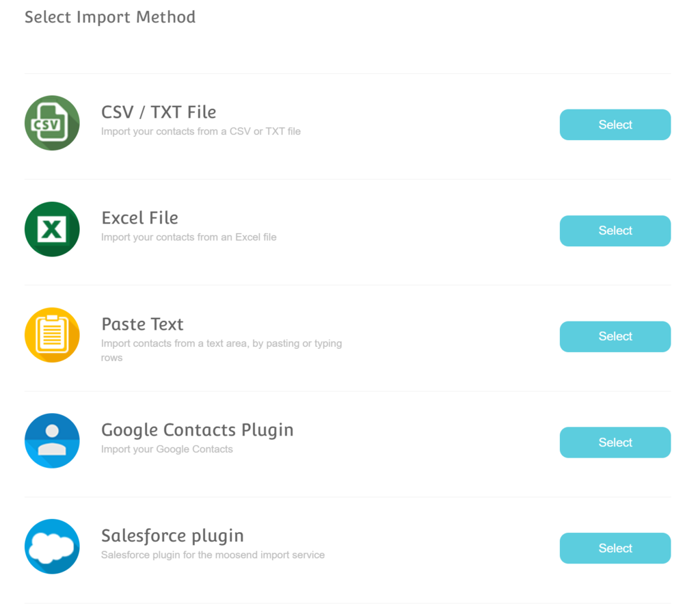This screenshot has height=608, width=700.
Task: Click the 'Import your Google Contacts' description
Action: [167, 449]
